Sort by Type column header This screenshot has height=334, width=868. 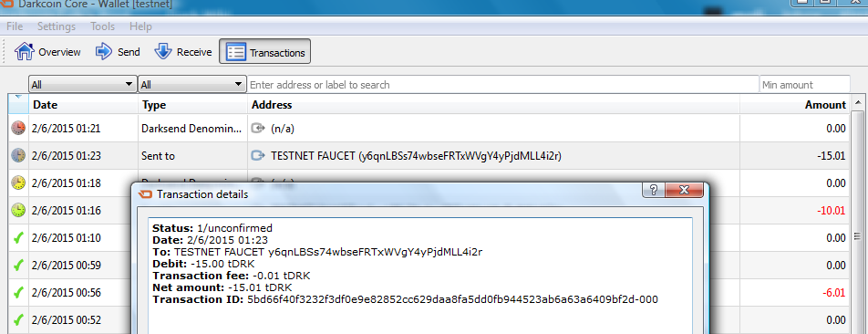pyautogui.click(x=192, y=105)
